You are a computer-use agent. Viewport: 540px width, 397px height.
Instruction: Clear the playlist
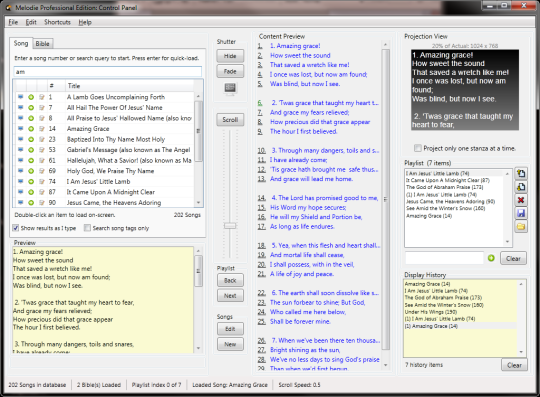tap(513, 258)
